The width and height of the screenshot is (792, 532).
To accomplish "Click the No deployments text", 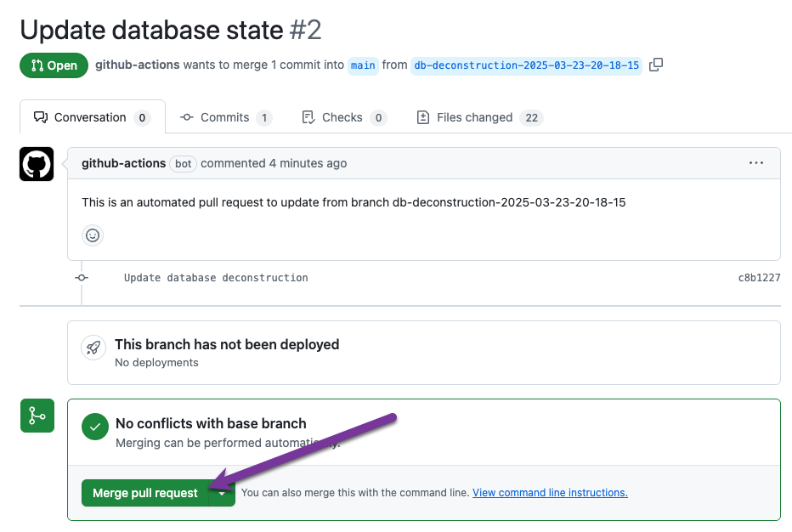I will coord(156,363).
